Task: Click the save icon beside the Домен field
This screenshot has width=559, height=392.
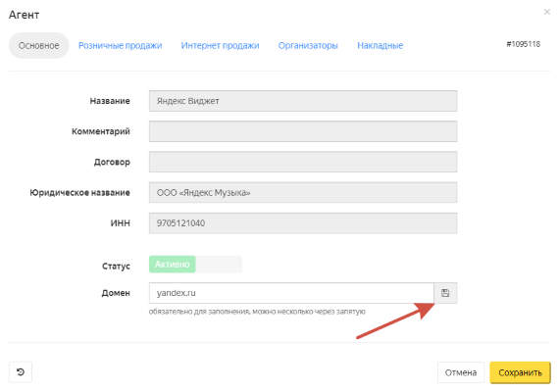Action: point(445,293)
